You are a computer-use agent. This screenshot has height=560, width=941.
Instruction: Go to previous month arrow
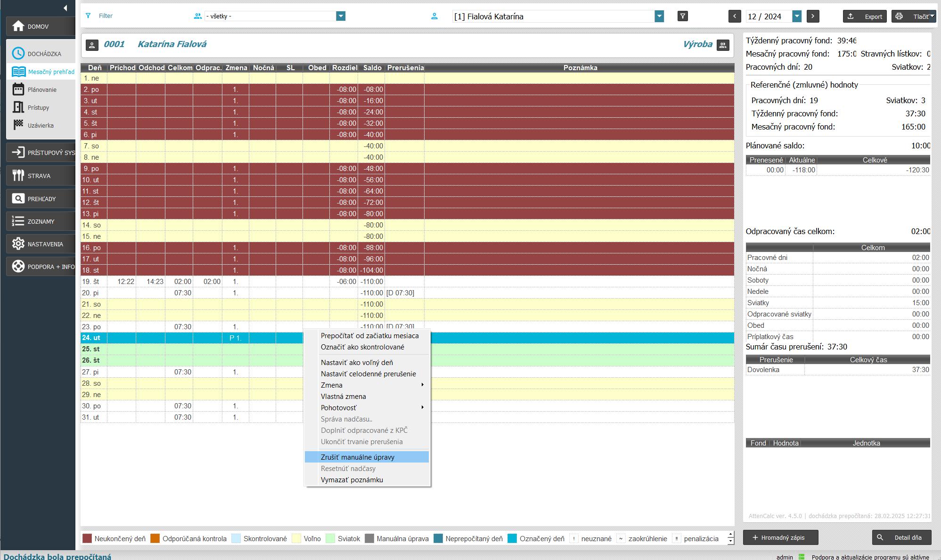click(x=735, y=16)
